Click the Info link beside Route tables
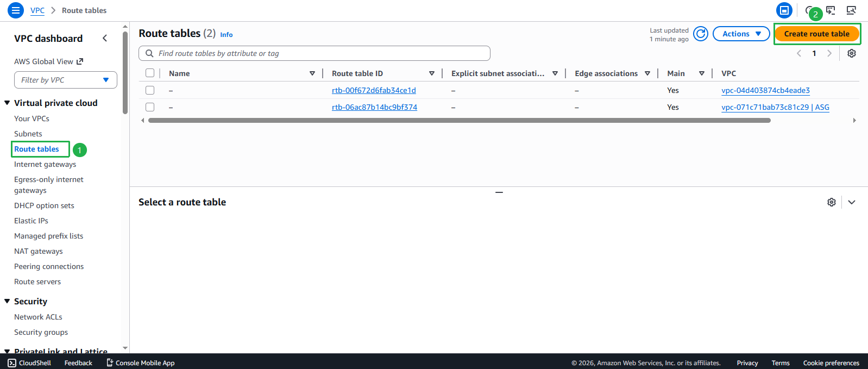The height and width of the screenshot is (369, 868). [227, 35]
